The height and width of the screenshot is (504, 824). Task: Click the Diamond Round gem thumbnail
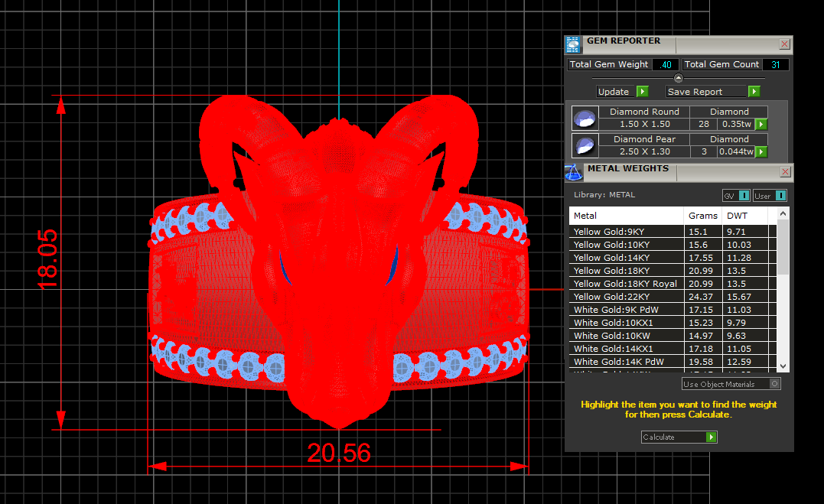click(585, 118)
